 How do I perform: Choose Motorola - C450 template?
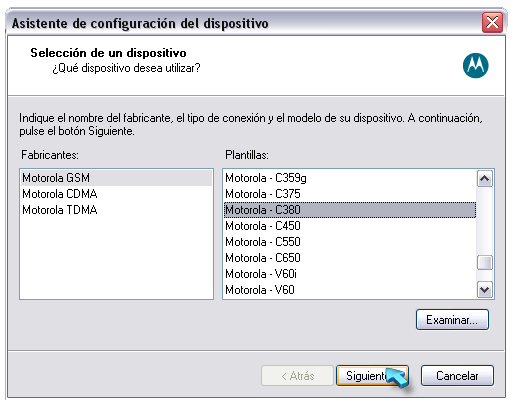(x=350, y=226)
